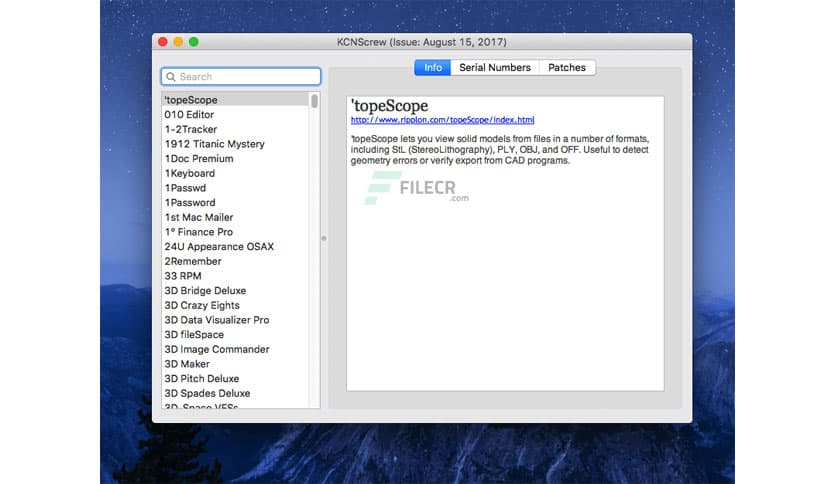Choose 3D Bridge Deluxe entry
This screenshot has width=836, height=484.
[x=205, y=291]
